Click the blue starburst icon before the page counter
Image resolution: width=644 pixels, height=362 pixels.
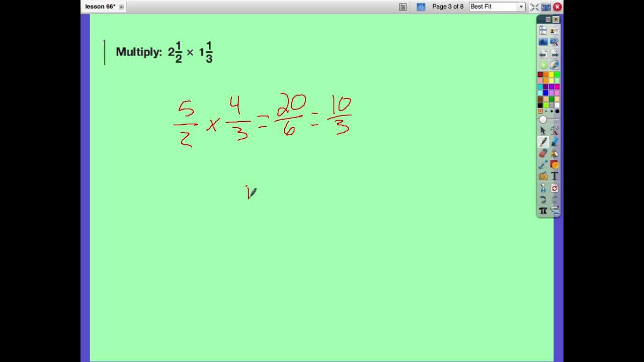click(x=421, y=7)
